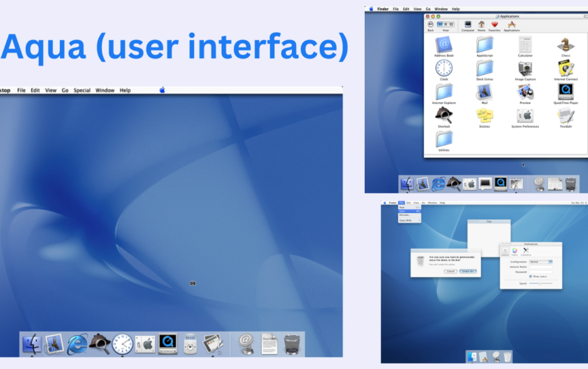Screen dimensions: 588x369
Task: Toggle the Show status checkbox
Action: click(x=530, y=277)
